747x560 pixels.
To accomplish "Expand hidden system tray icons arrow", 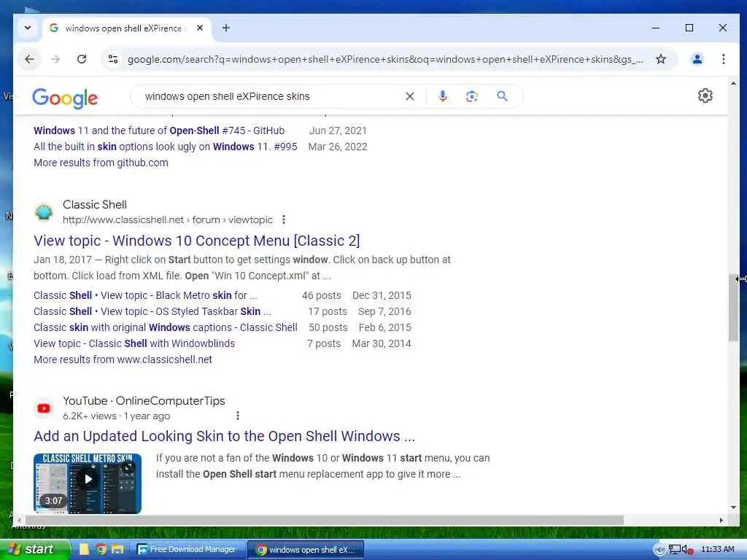I will 659,550.
